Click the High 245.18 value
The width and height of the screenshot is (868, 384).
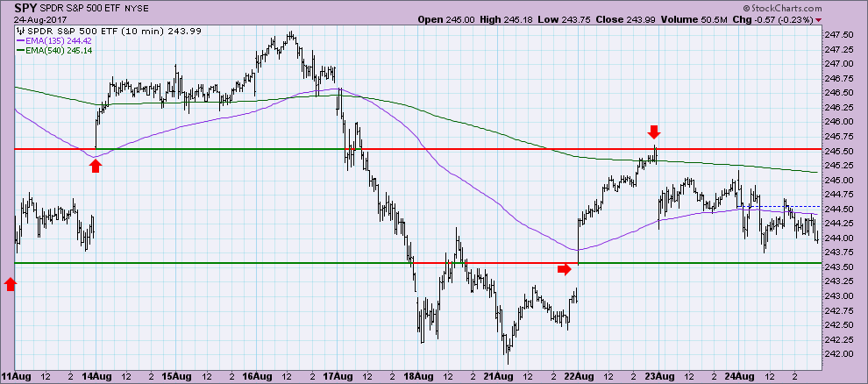pyautogui.click(x=504, y=20)
